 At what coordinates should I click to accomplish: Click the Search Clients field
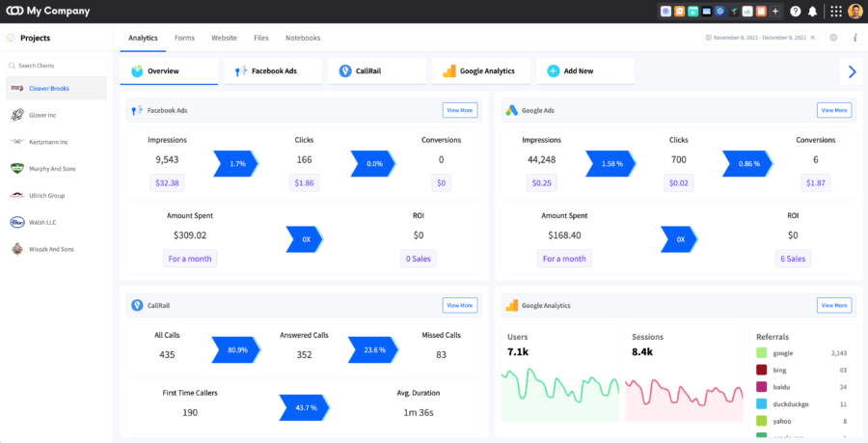click(56, 66)
